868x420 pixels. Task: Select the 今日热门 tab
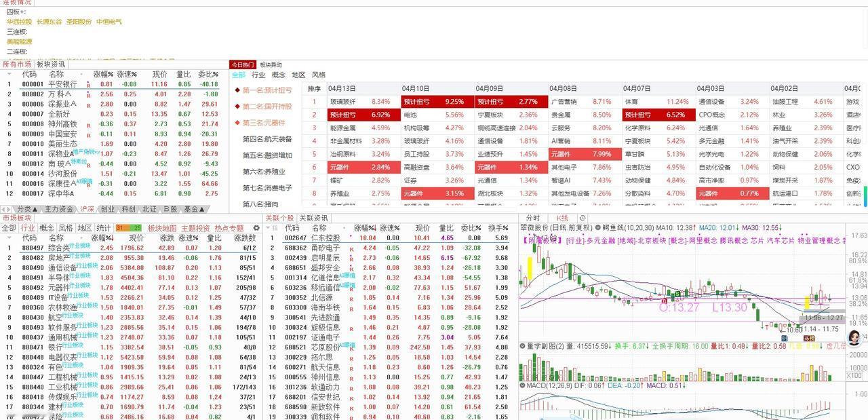[x=243, y=65]
